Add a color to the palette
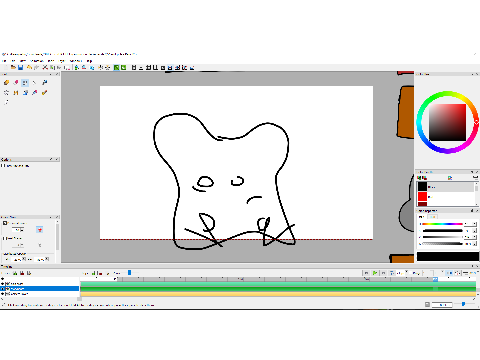 click(x=419, y=178)
